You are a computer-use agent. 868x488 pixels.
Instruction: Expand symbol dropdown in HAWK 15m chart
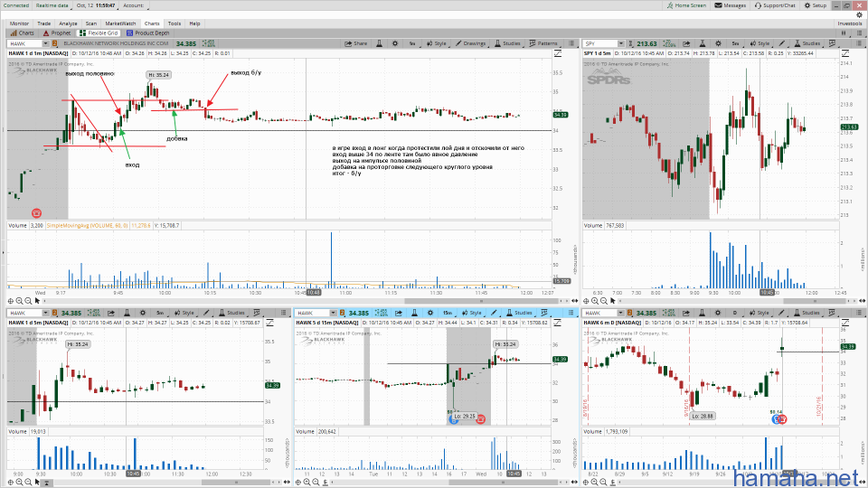click(334, 314)
